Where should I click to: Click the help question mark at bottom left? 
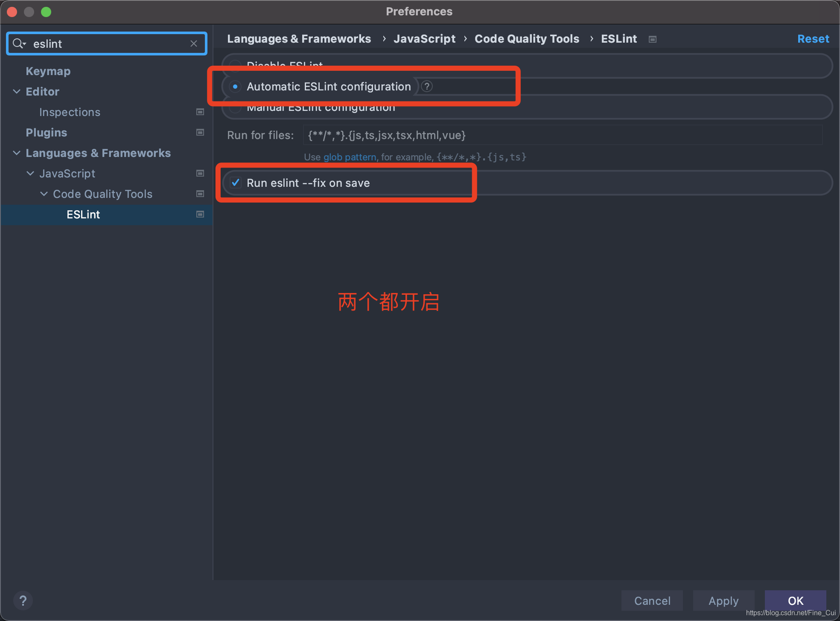(x=23, y=601)
